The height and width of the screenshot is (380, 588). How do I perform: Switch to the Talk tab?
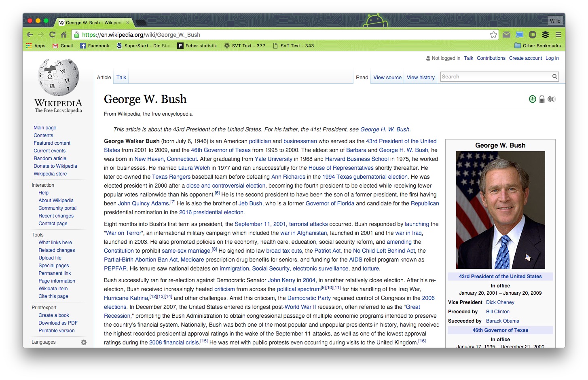tap(121, 78)
